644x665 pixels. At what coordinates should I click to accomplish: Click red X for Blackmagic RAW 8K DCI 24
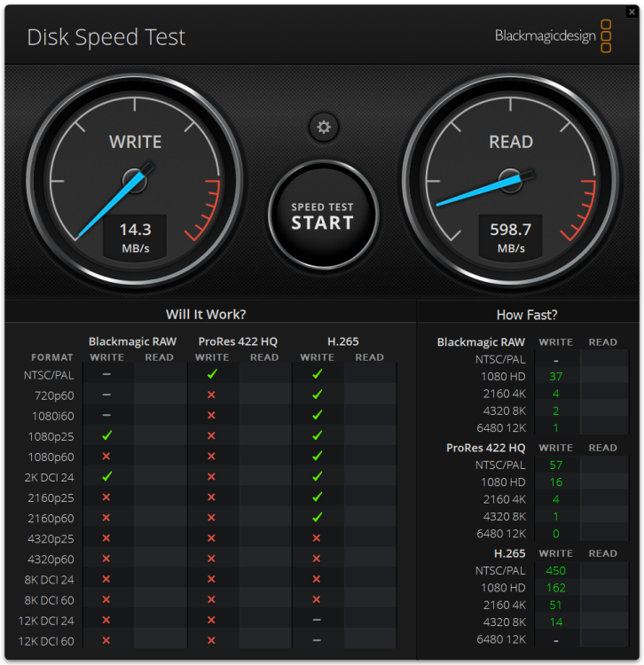106,579
